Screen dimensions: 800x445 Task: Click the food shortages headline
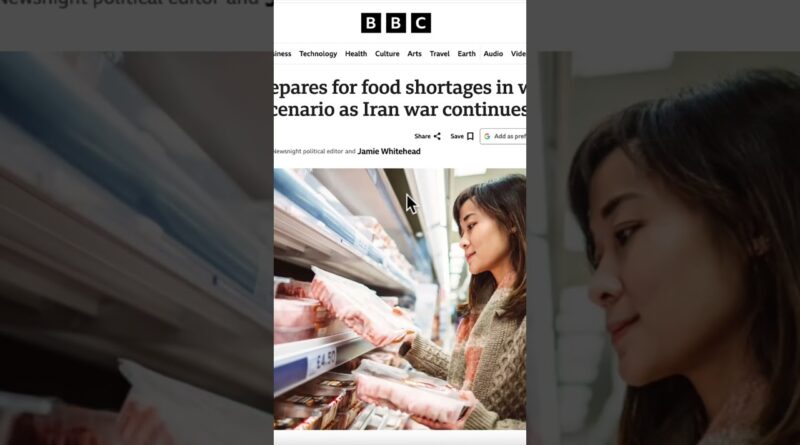[400, 98]
